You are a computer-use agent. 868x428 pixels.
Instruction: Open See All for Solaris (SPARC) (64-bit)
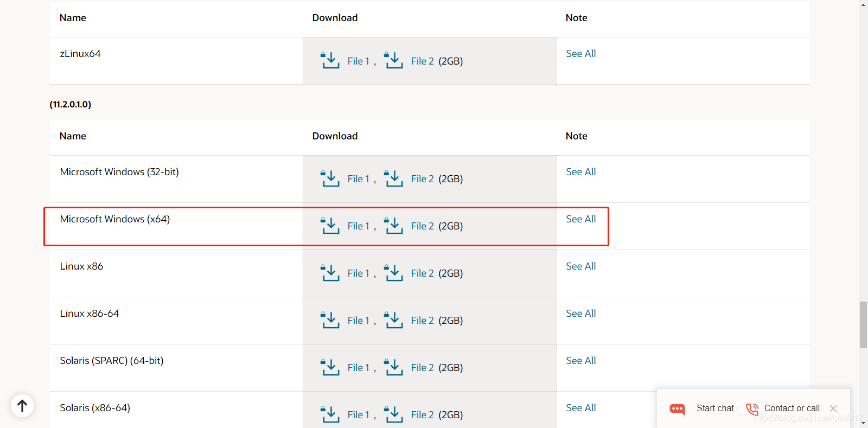coord(580,361)
